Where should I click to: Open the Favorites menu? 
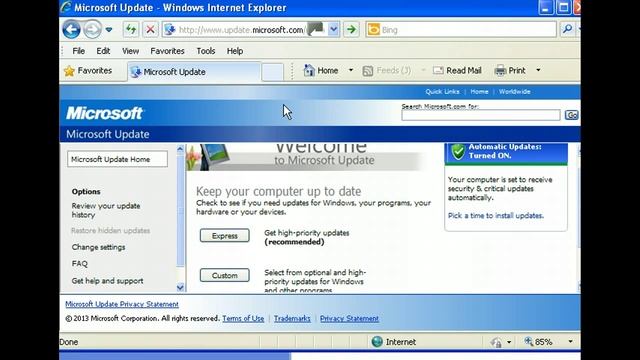(167, 51)
